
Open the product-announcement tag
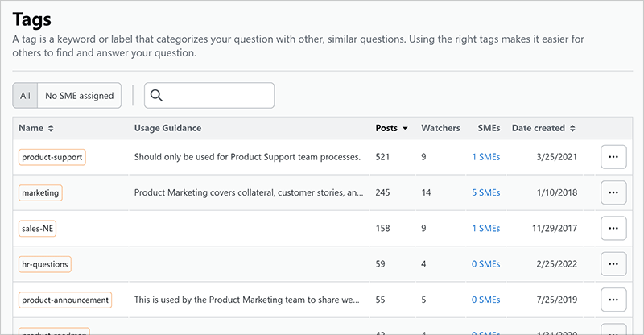(x=65, y=300)
